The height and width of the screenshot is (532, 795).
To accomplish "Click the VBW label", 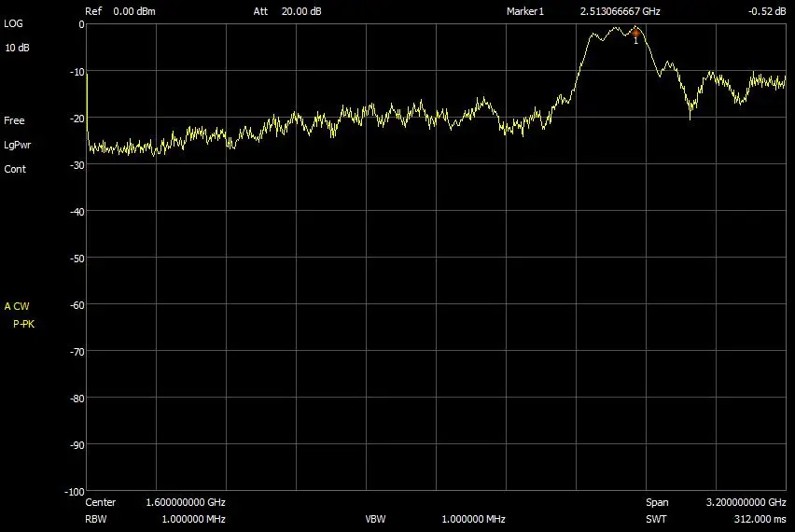I will [376, 519].
